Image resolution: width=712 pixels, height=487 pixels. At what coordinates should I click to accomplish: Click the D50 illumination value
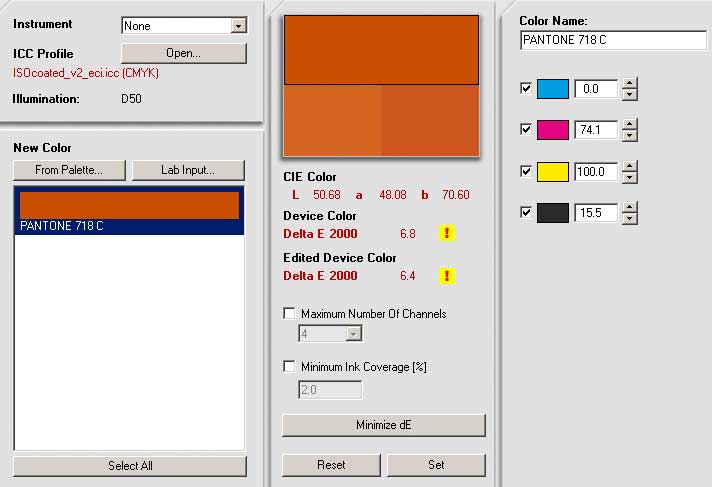point(131,99)
